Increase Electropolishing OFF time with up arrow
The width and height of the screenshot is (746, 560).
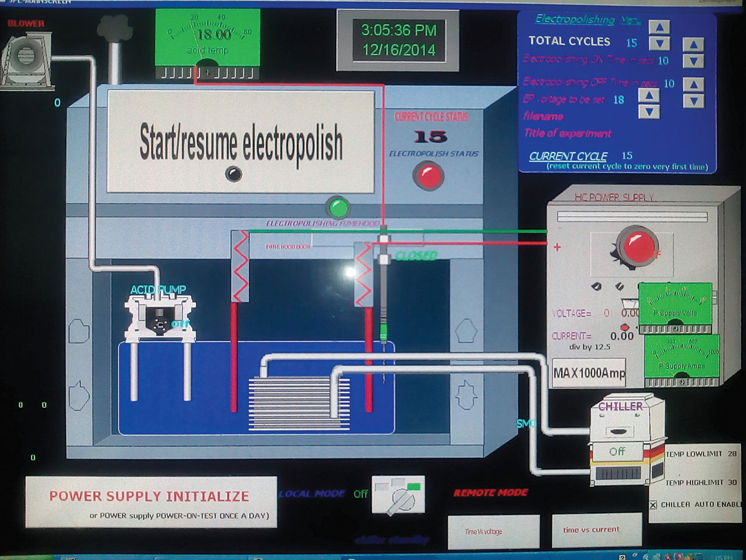pyautogui.click(x=694, y=85)
